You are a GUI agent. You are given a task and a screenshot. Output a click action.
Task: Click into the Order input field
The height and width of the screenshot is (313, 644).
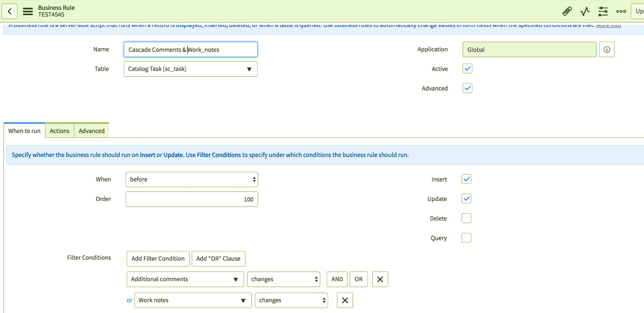point(192,199)
